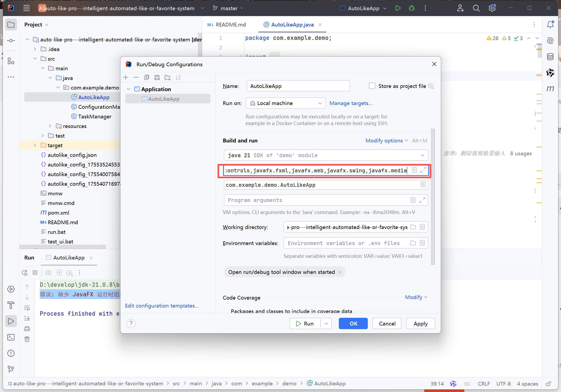Save configuration using the floppy disk icon
The width and height of the screenshot is (561, 392).
coord(157,77)
